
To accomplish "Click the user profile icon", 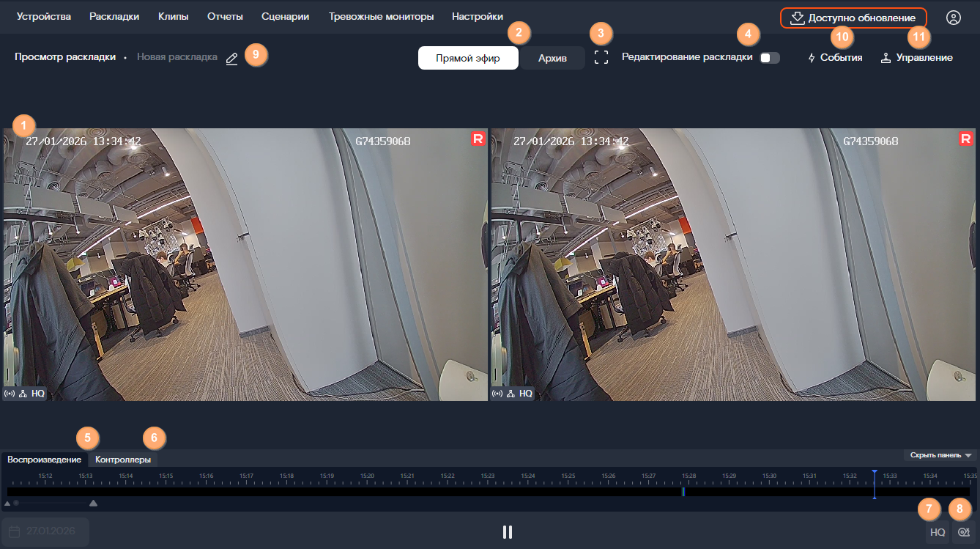I will [x=953, y=18].
